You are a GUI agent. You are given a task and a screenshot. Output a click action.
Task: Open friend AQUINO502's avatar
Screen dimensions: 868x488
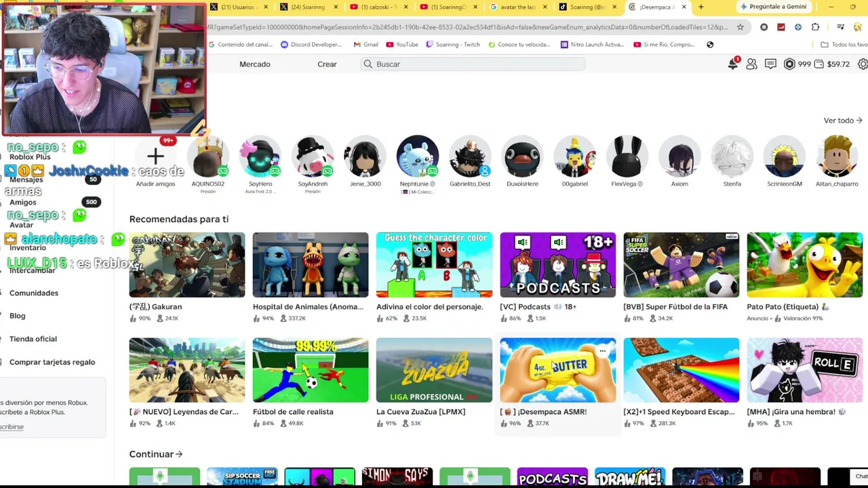(x=208, y=157)
